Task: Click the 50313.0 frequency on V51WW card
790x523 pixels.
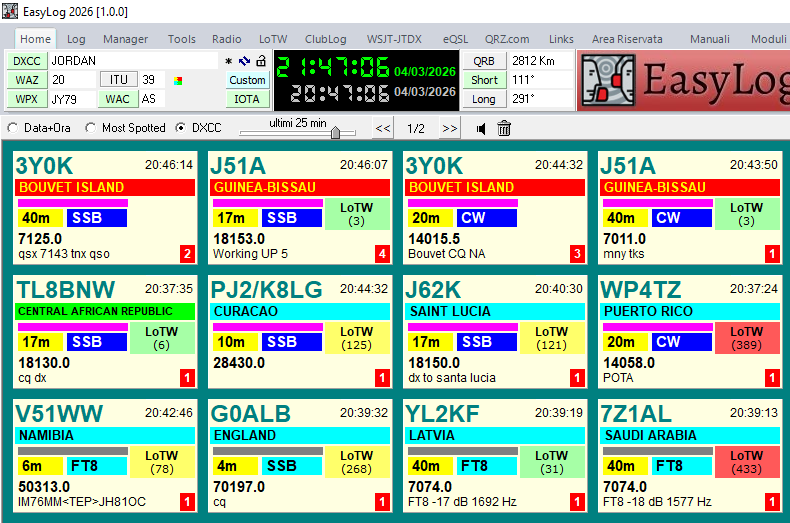Action: [44, 487]
